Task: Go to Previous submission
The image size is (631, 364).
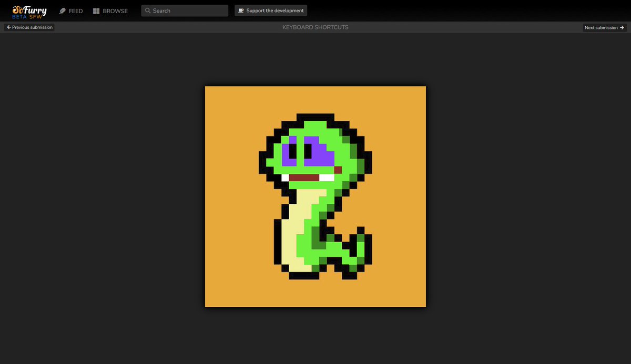Action: tap(29, 27)
